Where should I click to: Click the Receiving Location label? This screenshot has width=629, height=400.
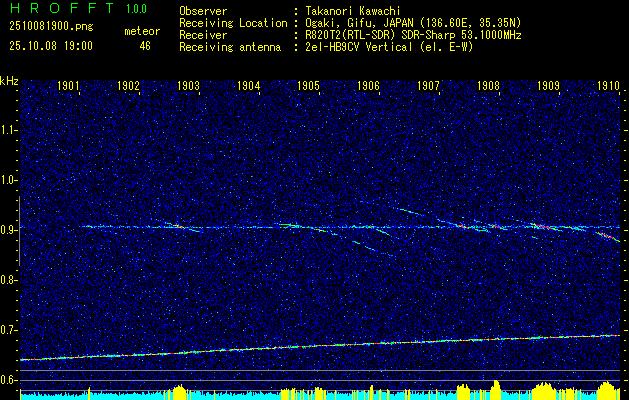click(233, 23)
